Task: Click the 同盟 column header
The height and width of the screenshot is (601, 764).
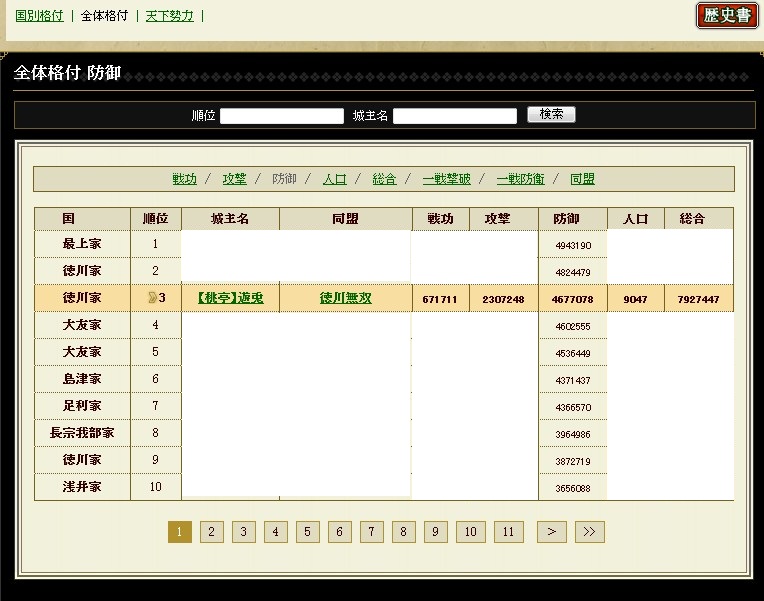Action: click(345, 219)
